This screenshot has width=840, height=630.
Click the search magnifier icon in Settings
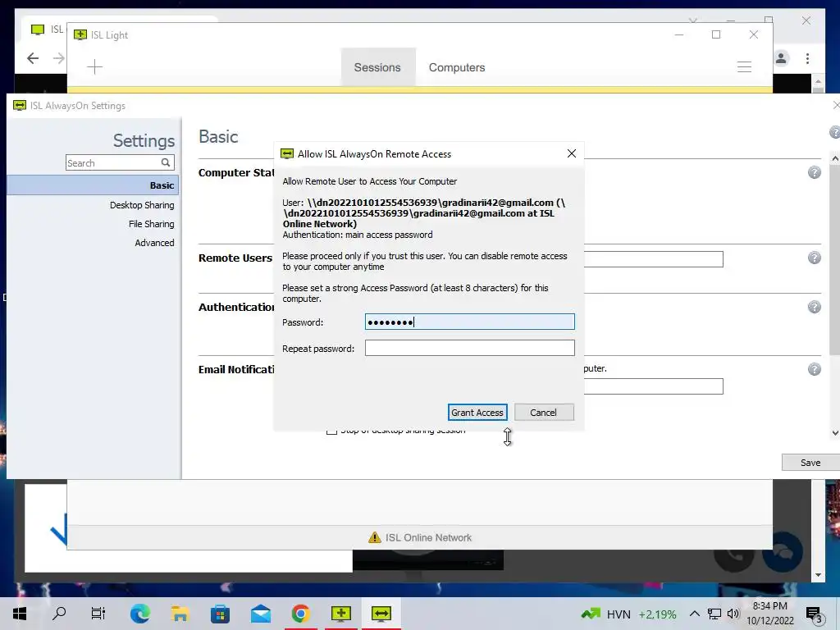[166, 162]
